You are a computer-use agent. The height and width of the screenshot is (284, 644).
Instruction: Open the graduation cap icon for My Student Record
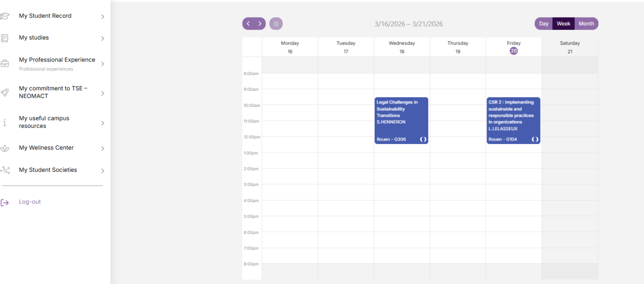(x=5, y=16)
